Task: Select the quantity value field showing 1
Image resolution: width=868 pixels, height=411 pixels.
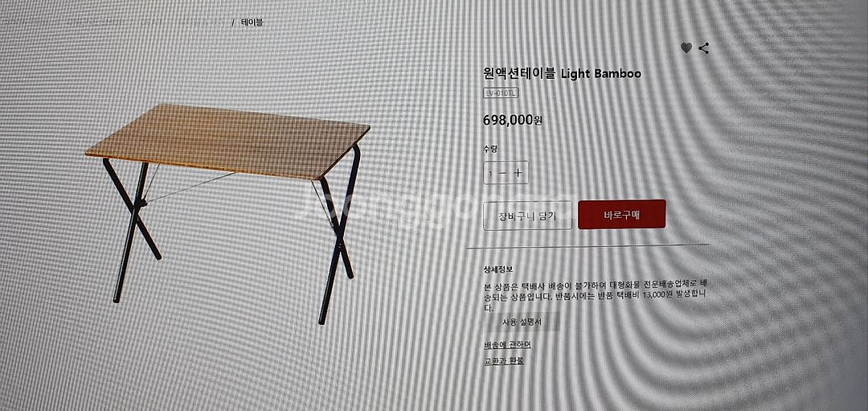Action: click(x=490, y=174)
